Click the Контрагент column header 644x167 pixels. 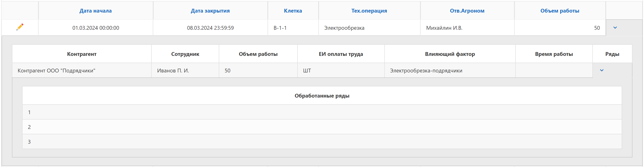(82, 54)
